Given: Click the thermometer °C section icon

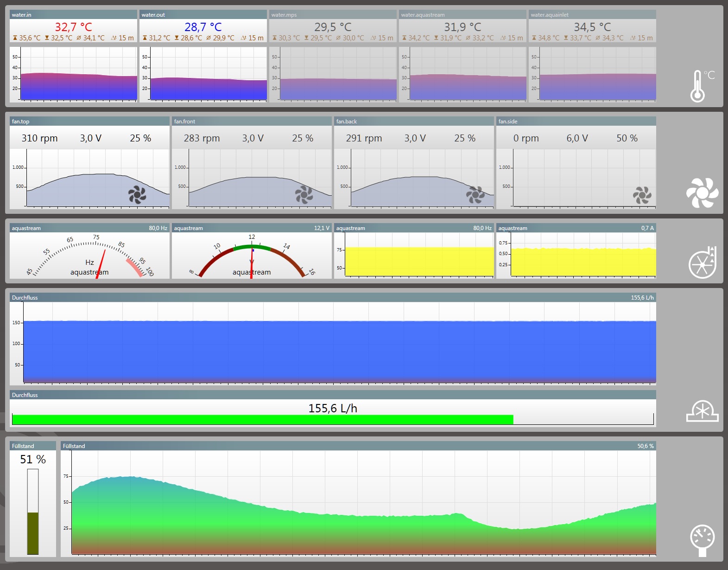Looking at the screenshot, I should [x=700, y=86].
